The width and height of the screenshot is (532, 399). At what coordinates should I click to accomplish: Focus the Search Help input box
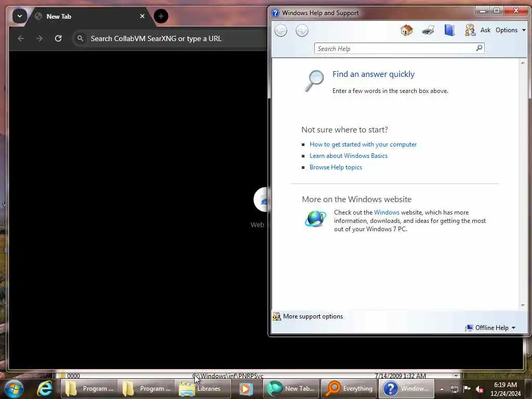pos(395,48)
